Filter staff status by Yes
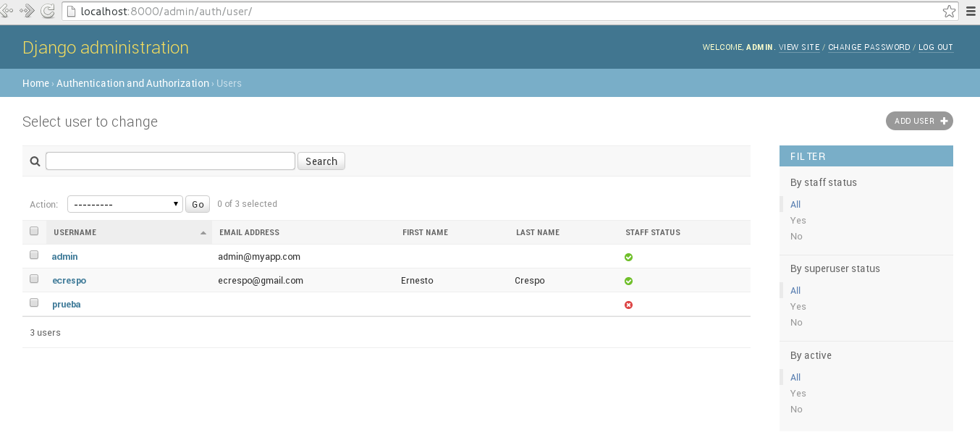The width and height of the screenshot is (980, 445). click(x=798, y=220)
